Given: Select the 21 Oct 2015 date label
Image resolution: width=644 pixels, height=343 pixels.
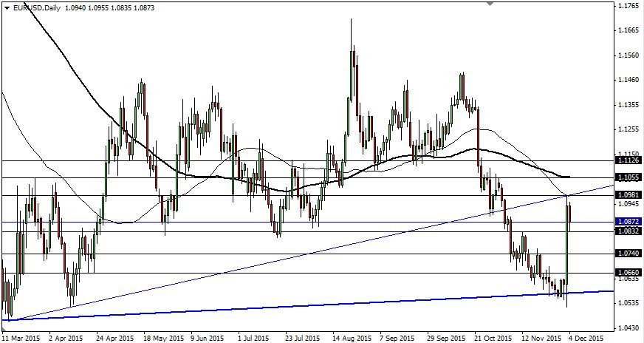Looking at the screenshot, I should pos(491,337).
